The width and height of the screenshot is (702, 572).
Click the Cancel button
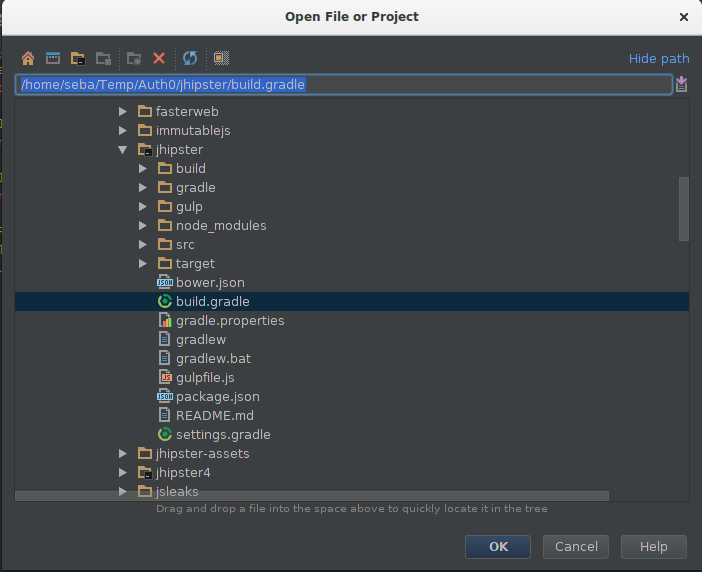pos(576,546)
